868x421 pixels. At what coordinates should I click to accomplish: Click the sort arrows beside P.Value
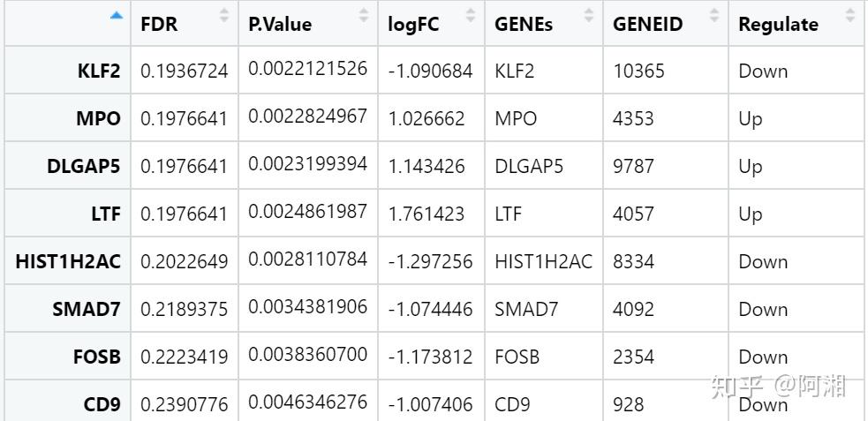(364, 15)
